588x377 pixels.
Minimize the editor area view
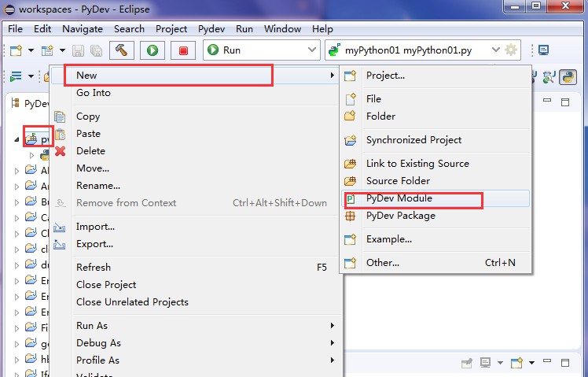547,100
